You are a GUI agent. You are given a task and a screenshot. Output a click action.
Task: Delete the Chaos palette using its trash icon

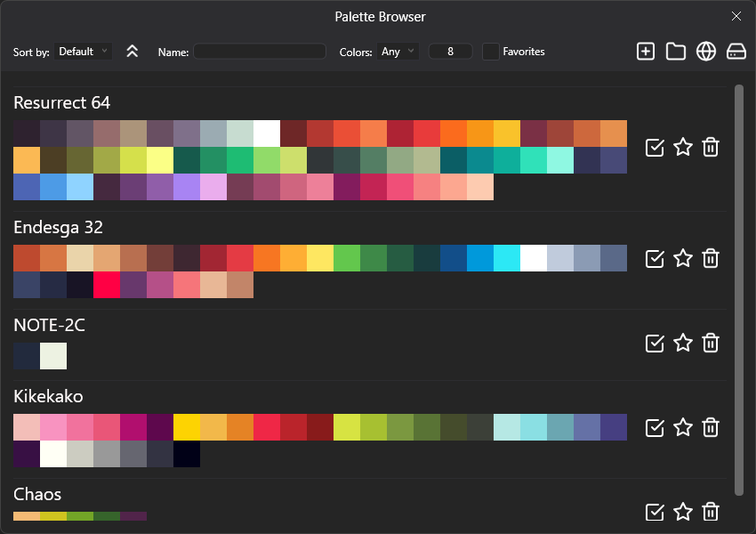[x=711, y=512]
